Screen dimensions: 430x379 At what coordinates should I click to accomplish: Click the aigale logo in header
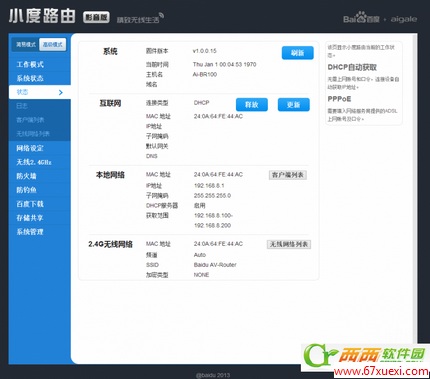[404, 19]
